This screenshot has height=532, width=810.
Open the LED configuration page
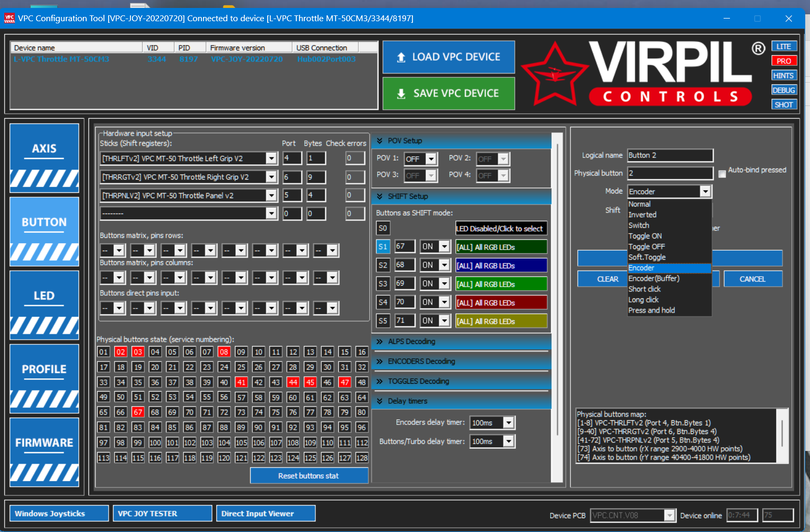pyautogui.click(x=44, y=305)
